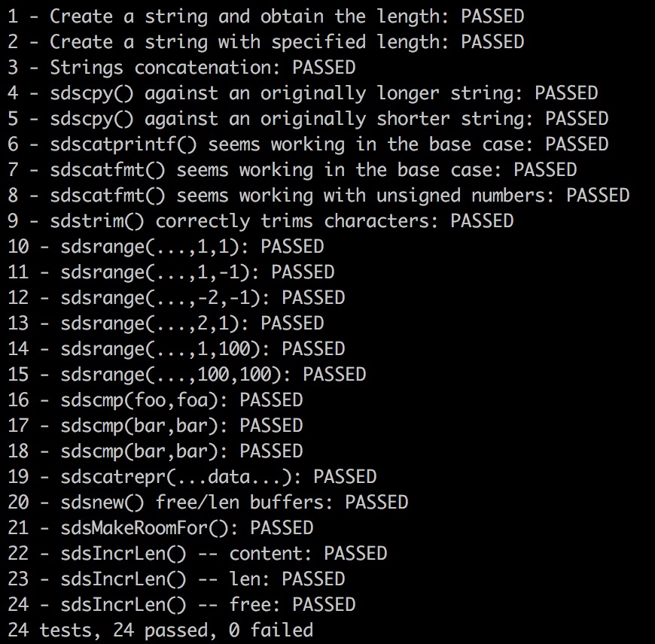Screen dimensions: 655x644
Task: Click the 'sdsrange(...,1,1)' result line
Action: 166,247
